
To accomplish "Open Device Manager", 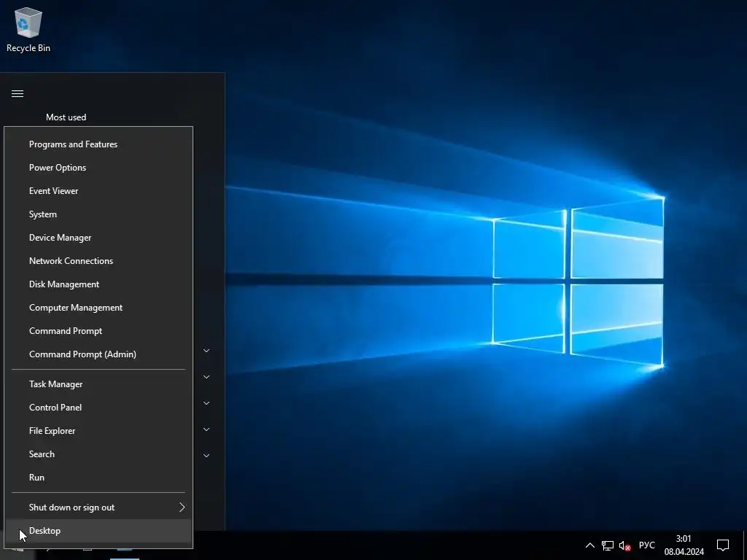I will pyautogui.click(x=98, y=238).
